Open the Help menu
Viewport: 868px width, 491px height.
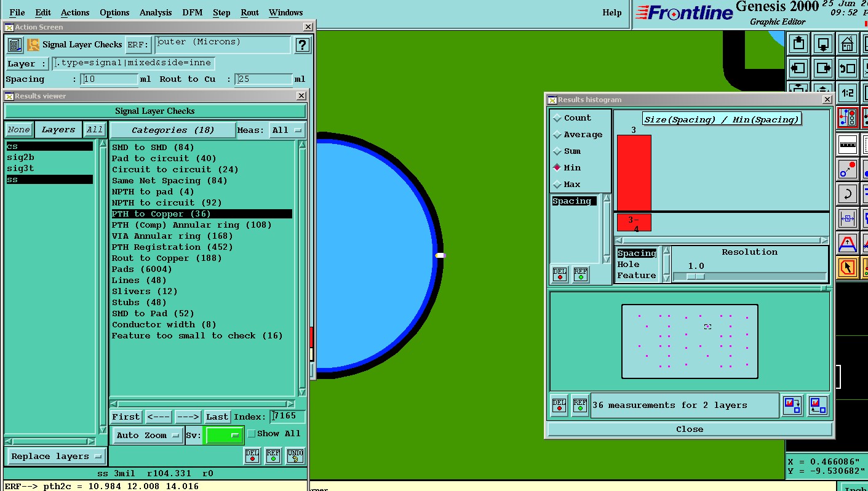(612, 12)
